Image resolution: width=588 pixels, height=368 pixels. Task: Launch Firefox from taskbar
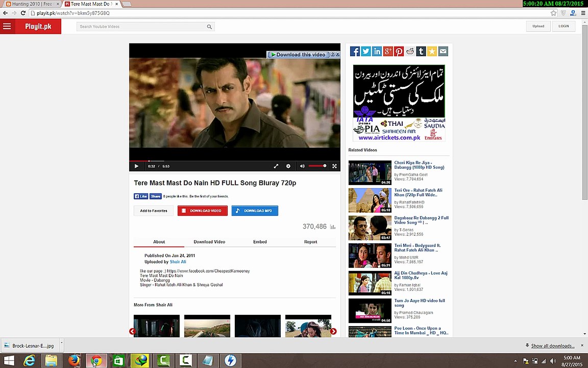[x=74, y=361]
